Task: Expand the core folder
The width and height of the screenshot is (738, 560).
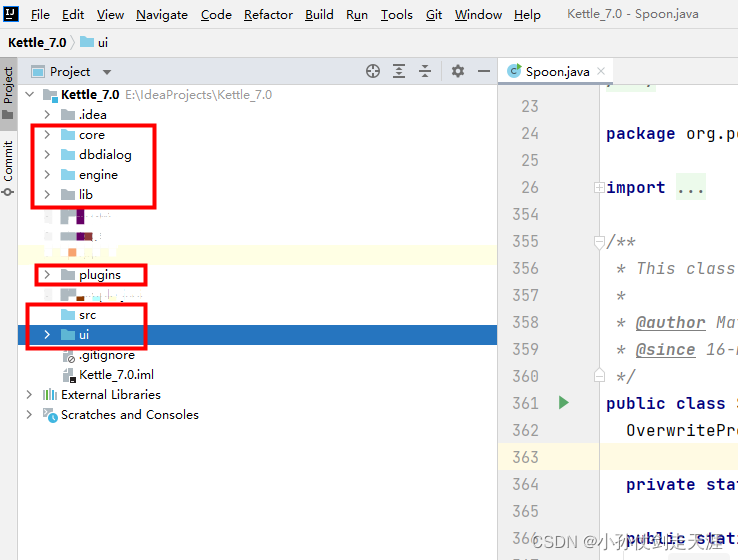Action: pos(47,135)
